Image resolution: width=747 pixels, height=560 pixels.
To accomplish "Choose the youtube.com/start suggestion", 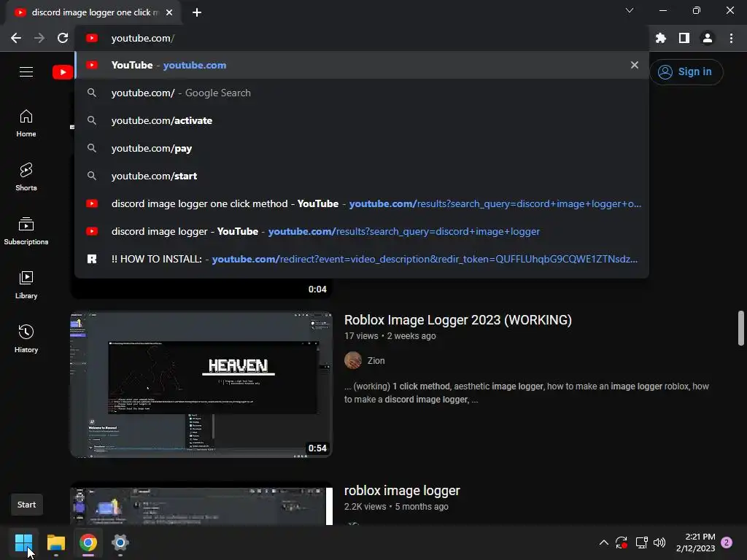I will 362,176.
